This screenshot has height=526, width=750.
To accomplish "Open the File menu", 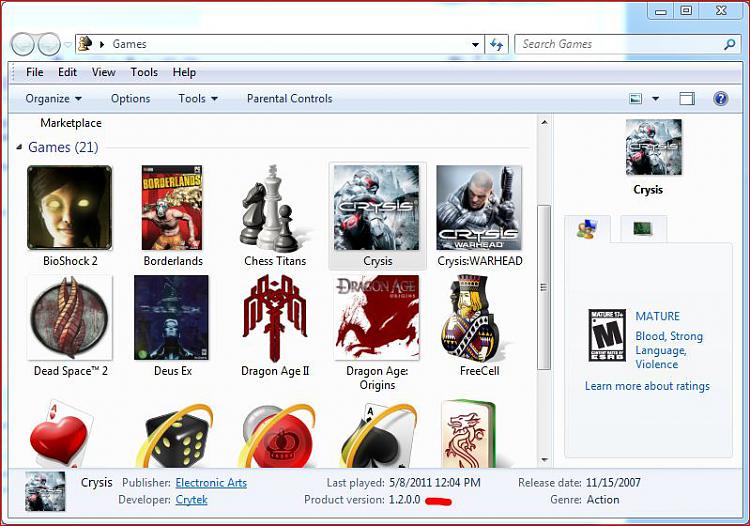I will click(34, 72).
